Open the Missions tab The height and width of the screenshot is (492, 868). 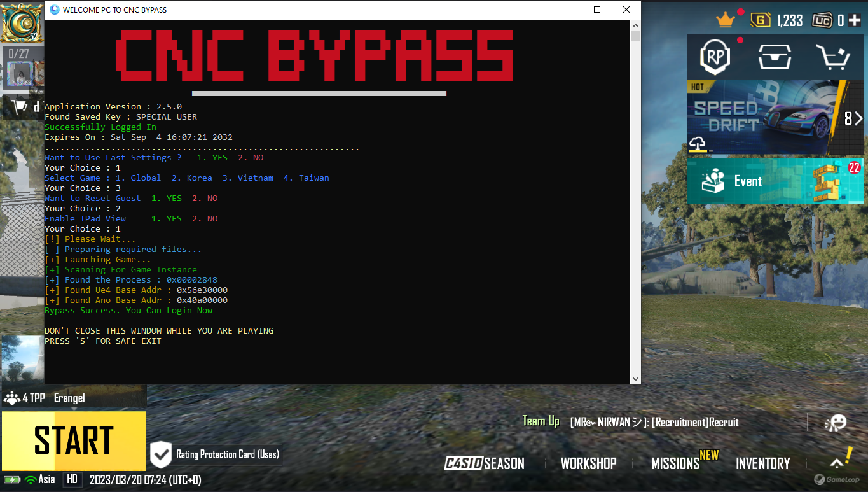[675, 463]
